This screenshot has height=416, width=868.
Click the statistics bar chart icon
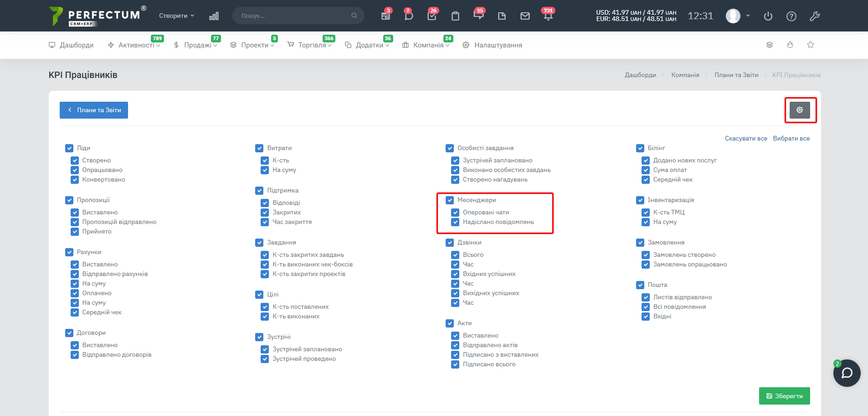(214, 16)
